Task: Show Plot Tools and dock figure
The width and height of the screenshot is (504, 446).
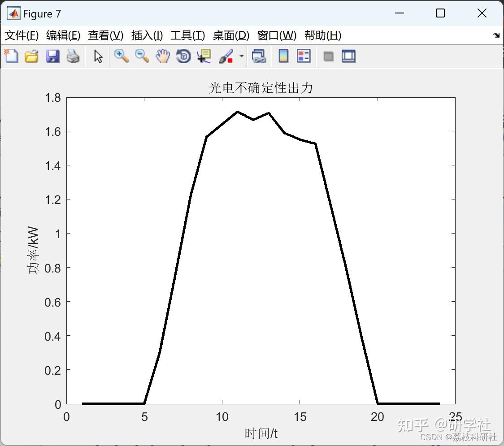Action: point(348,56)
